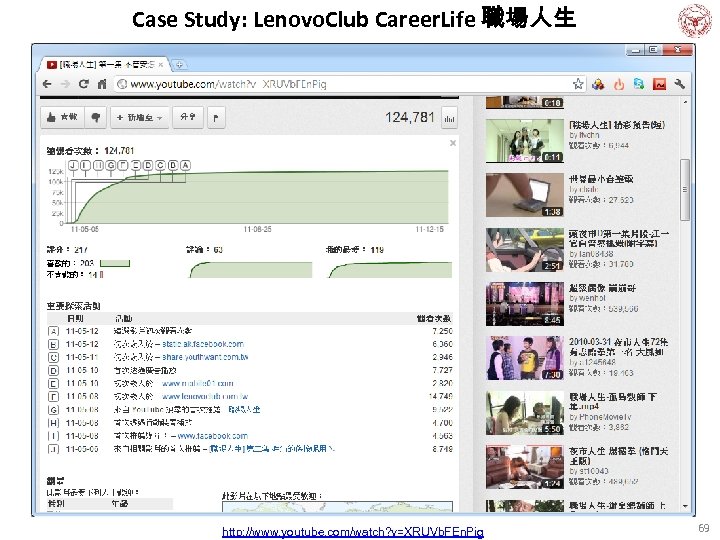Click the likes rating bar
This screenshot has height=540, width=720.
(115, 264)
